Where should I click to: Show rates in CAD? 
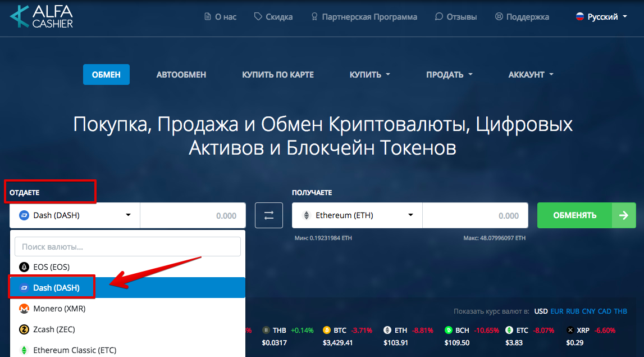605,311
